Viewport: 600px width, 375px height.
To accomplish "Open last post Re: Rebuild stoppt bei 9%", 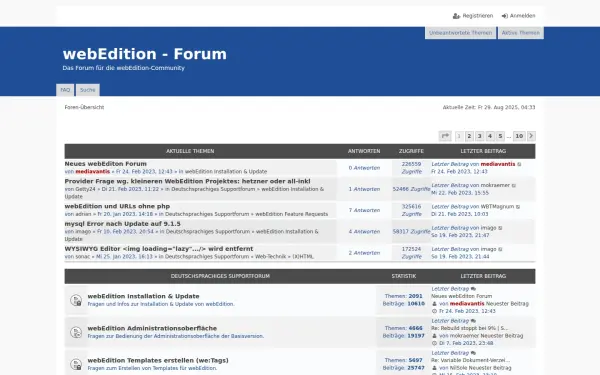I will 470,328.
